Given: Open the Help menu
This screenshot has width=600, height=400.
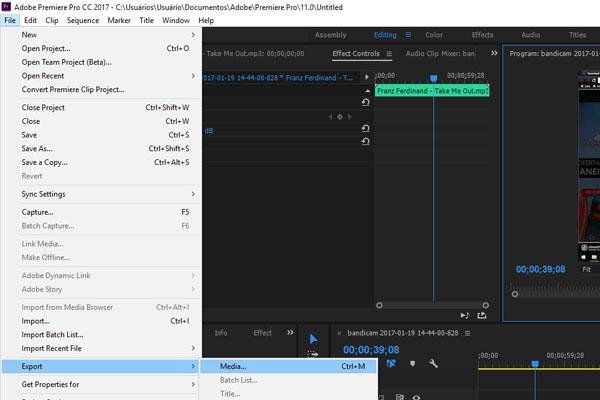Looking at the screenshot, I should tap(206, 20).
